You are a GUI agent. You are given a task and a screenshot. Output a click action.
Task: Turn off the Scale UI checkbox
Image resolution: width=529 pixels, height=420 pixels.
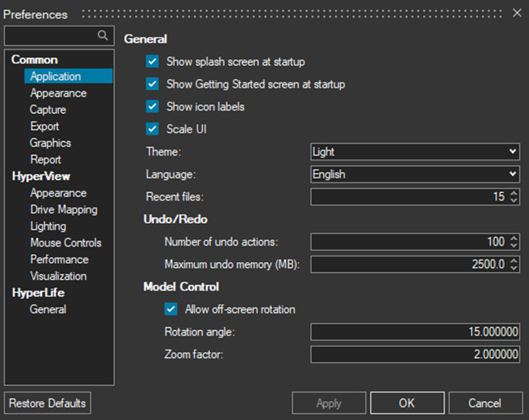click(x=152, y=129)
